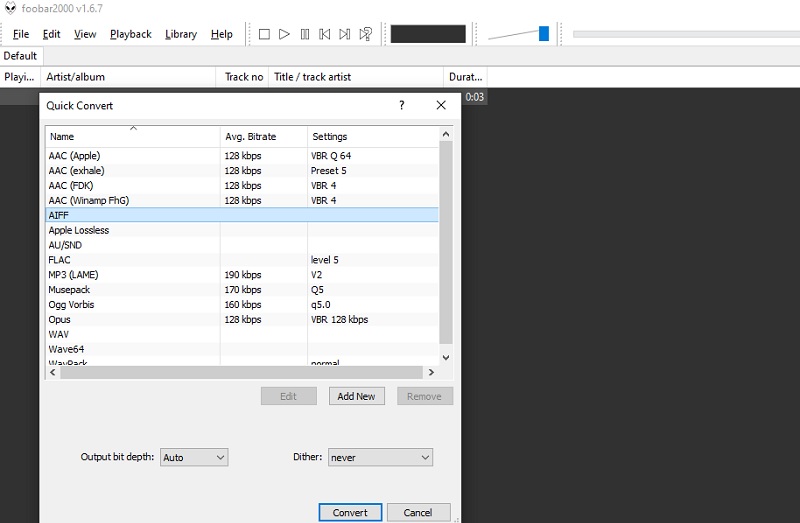Viewport: 800px width, 523px height.
Task: Click the Stop playback button
Action: tap(264, 34)
